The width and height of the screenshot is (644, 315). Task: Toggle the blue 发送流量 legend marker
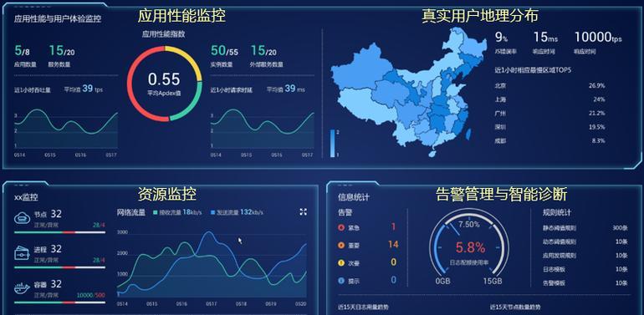(x=212, y=212)
